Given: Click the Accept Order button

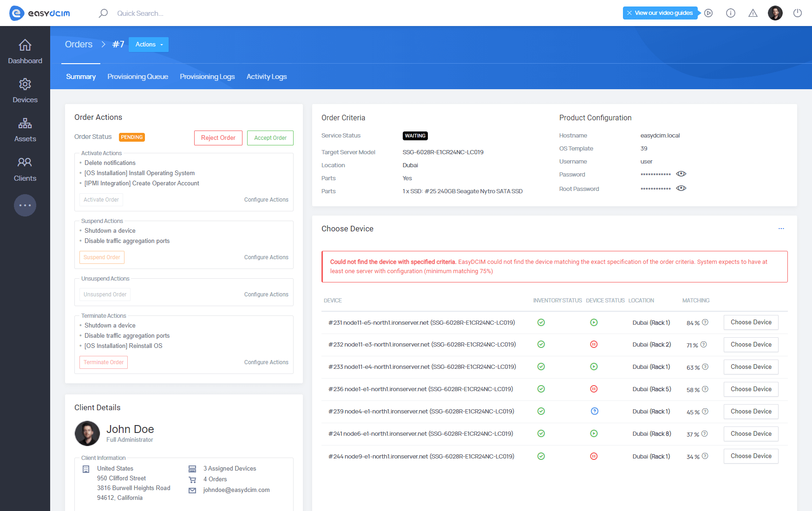Looking at the screenshot, I should pyautogui.click(x=270, y=138).
